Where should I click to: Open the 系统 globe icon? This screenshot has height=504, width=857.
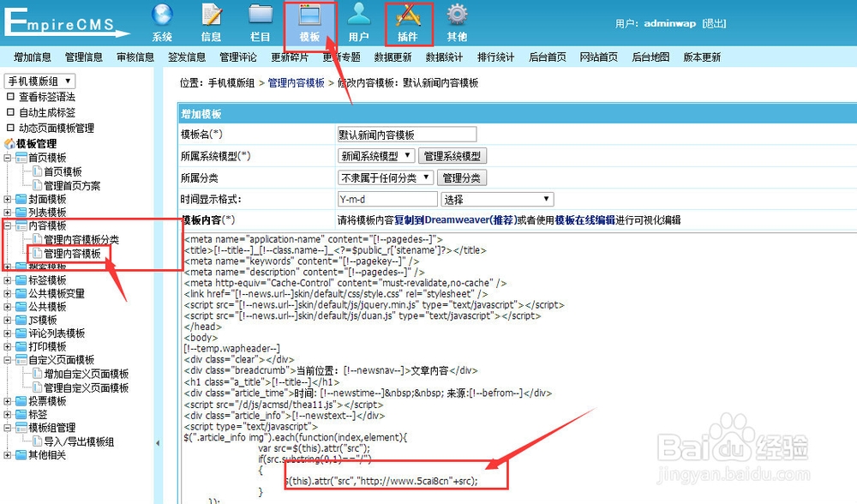coord(162,15)
